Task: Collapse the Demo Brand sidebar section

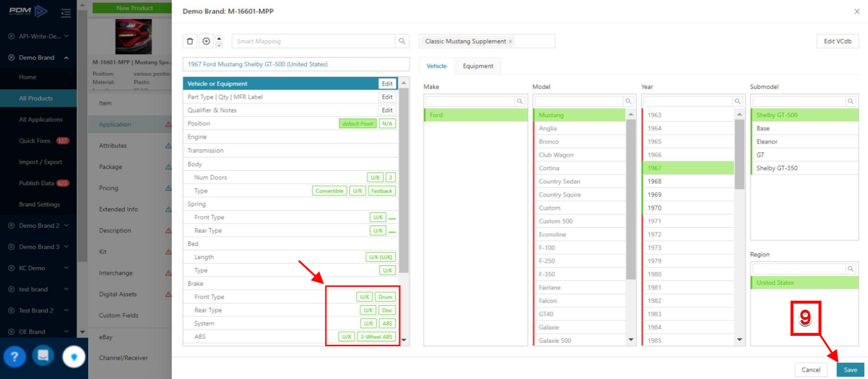Action: [66, 58]
